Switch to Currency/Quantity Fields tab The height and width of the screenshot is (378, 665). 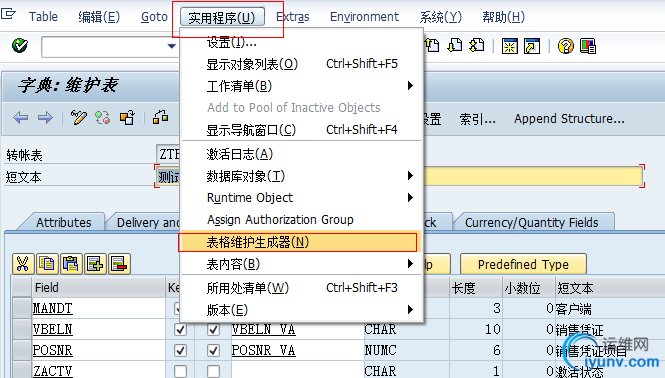531,222
